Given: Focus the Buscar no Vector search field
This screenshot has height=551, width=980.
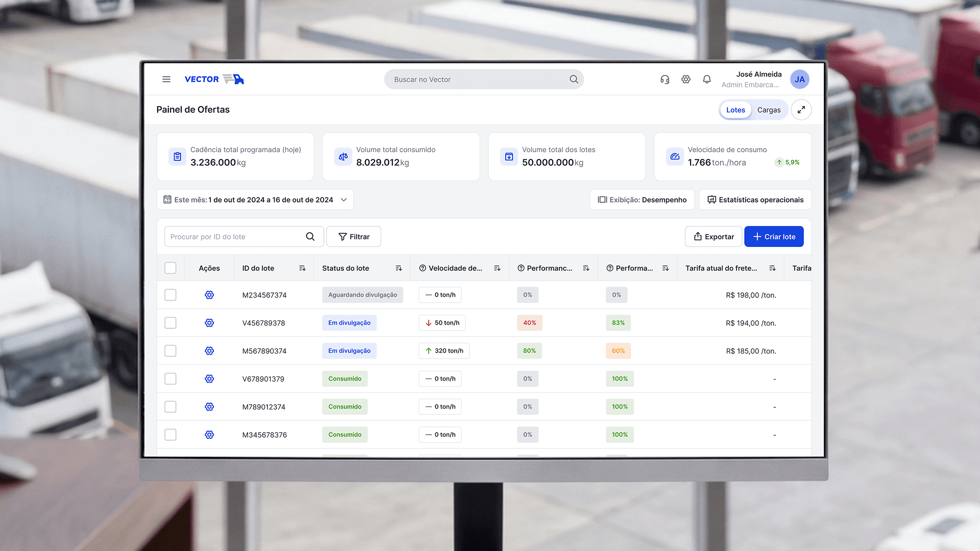Looking at the screenshot, I should pos(477,80).
